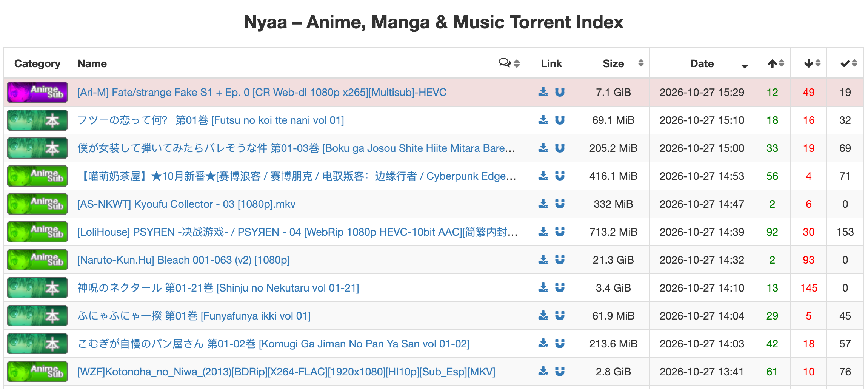Screen dimensions: 868x389
Task: Click the Anime category icon for Bleach 001-063
Action: pyautogui.click(x=37, y=260)
